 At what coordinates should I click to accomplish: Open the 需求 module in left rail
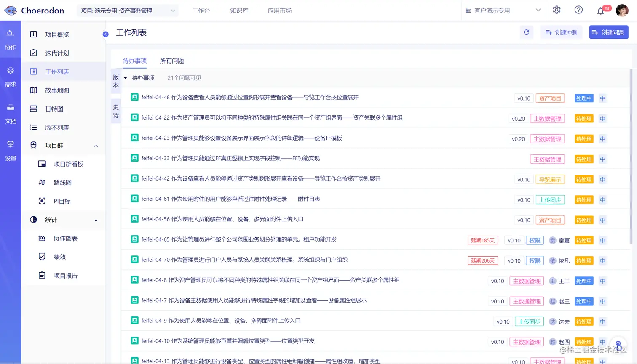11,77
